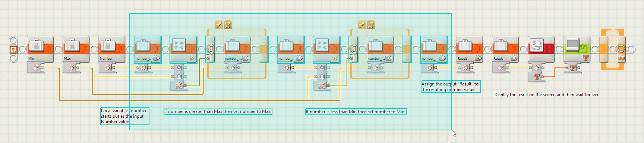Show true case tab of second Switch

pyautogui.click(x=362, y=25)
